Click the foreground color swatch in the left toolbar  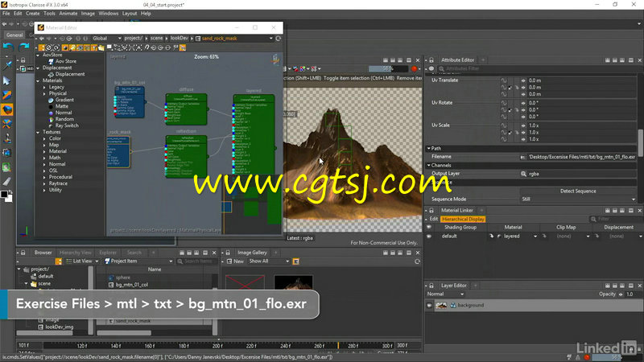(4, 195)
